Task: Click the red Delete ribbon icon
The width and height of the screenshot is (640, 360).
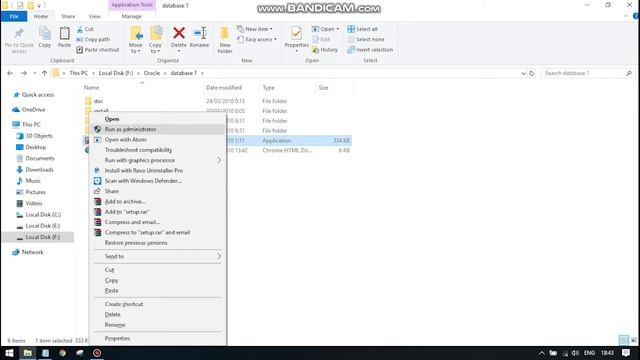Action: tap(179, 33)
